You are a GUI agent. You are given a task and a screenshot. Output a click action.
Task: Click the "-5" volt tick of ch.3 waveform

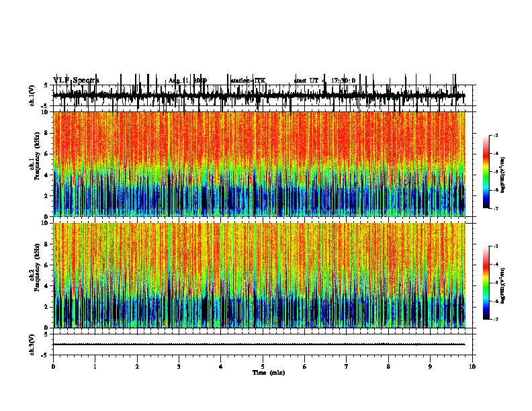point(45,355)
